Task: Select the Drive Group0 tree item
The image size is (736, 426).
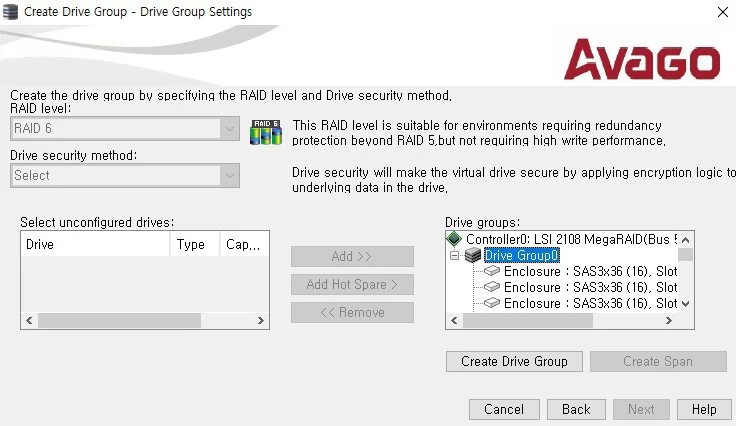Action: click(x=522, y=256)
